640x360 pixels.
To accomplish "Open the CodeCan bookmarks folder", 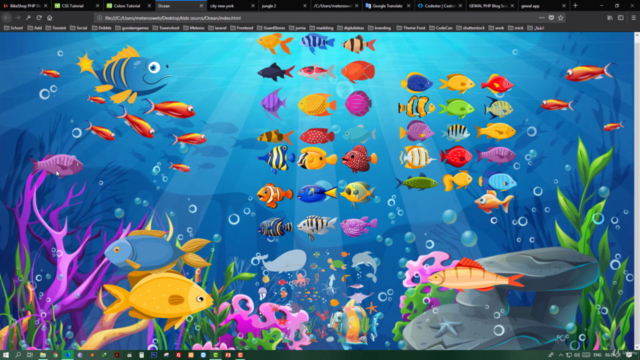I will 441,28.
